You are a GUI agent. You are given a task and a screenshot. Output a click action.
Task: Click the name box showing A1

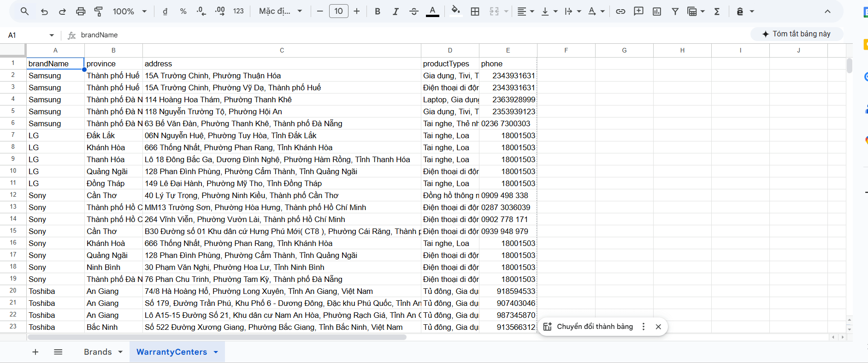coord(28,35)
